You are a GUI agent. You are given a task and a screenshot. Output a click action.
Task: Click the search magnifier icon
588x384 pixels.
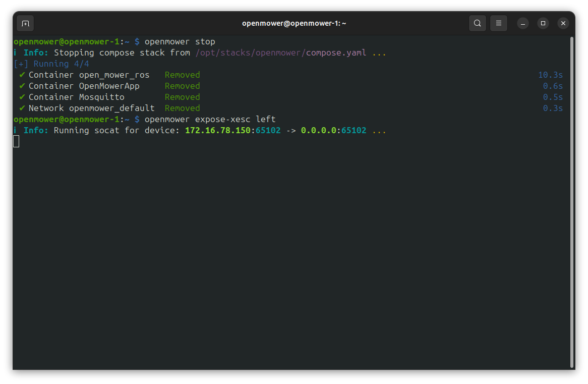click(x=477, y=23)
